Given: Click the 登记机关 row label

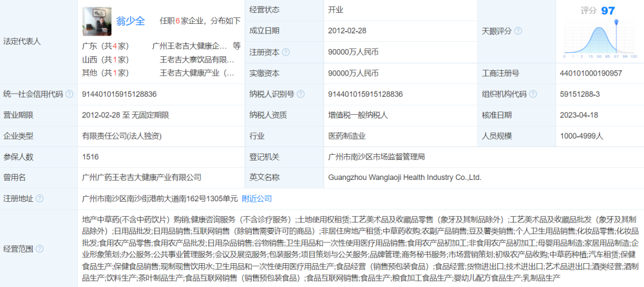Looking at the screenshot, I should coord(264,157).
